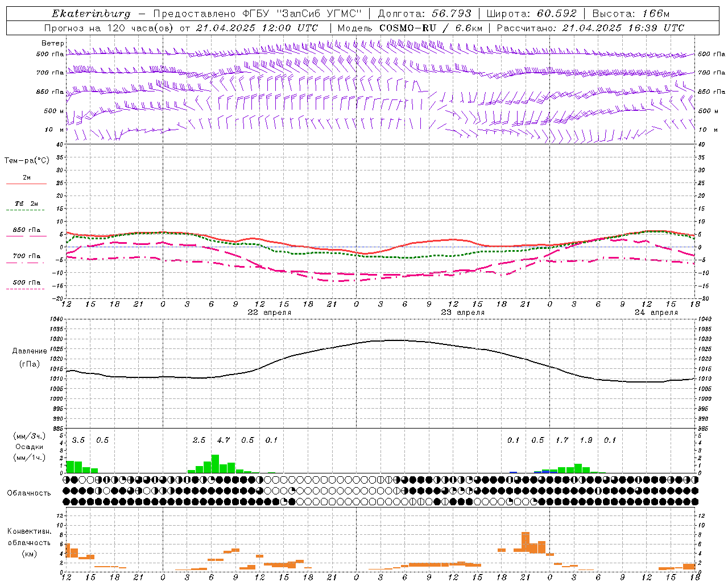Click "Рассчитано: 21.04.2025 16:39 UTC" text
The width and height of the screenshot is (728, 582).
click(590, 28)
